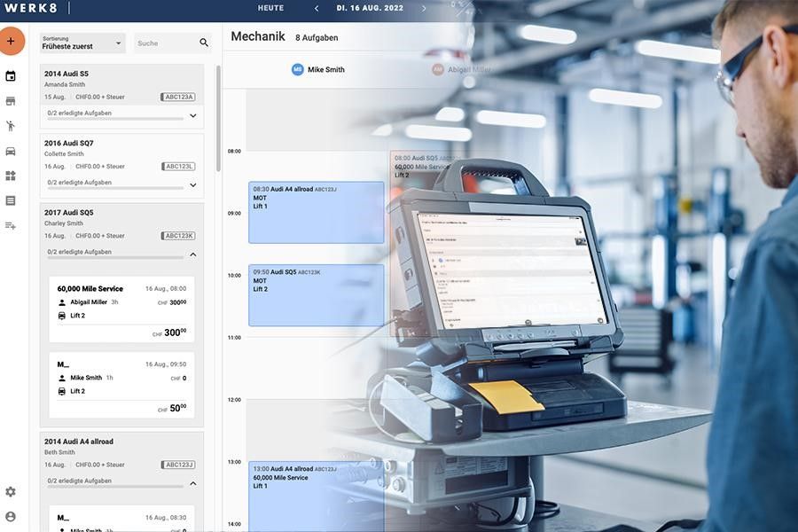Click the job list scrollbar
The height and width of the screenshot is (532, 798).
[x=218, y=118]
